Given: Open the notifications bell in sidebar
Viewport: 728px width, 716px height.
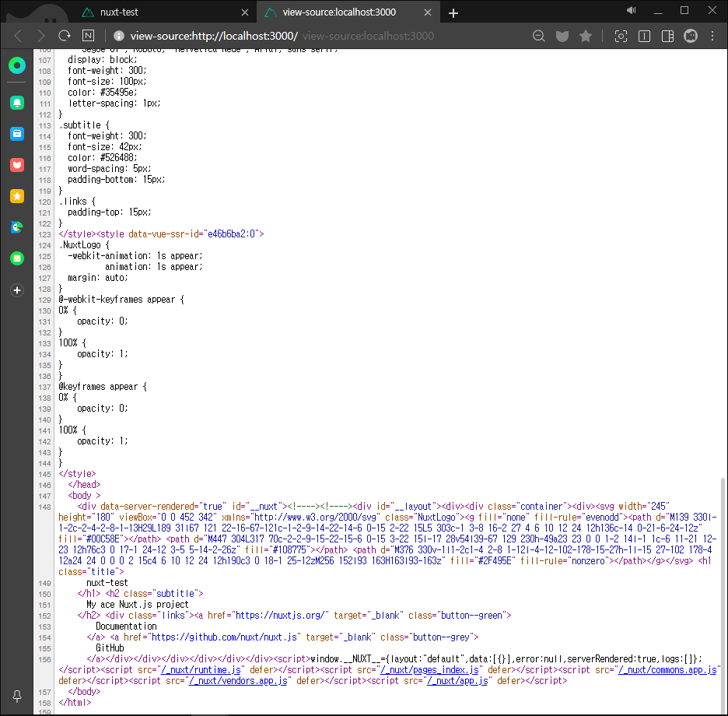Looking at the screenshot, I should (17, 103).
